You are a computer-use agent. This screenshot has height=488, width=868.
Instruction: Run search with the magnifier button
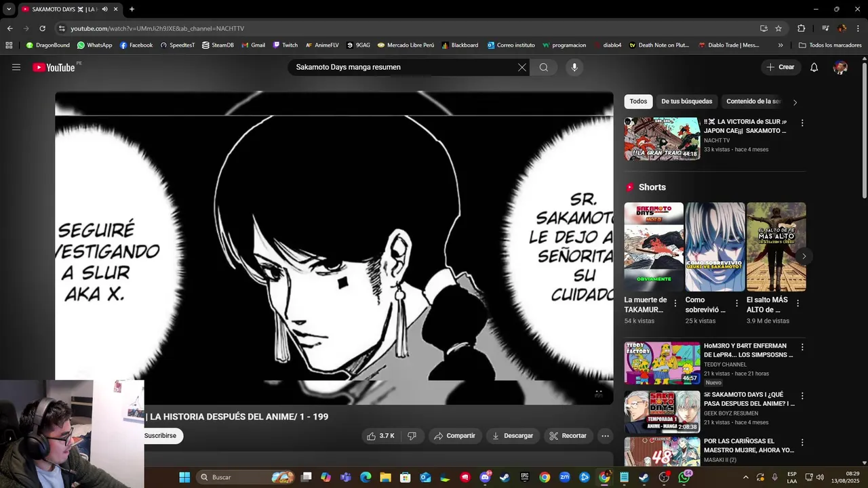544,67
